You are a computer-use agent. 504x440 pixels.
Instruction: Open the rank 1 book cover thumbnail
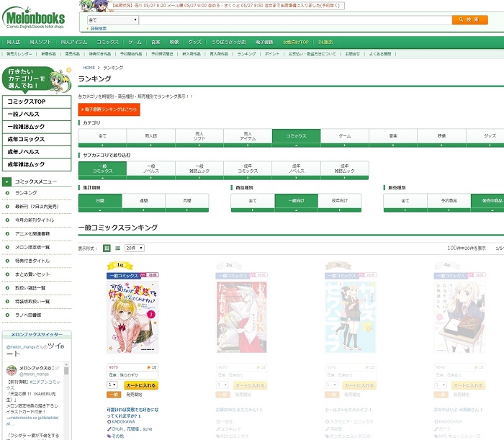(132, 318)
